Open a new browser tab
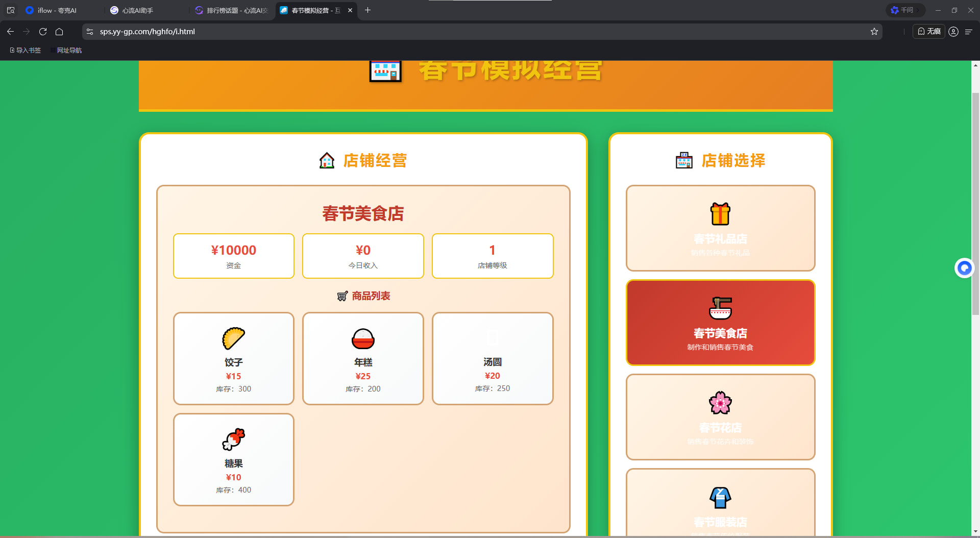 pos(367,10)
